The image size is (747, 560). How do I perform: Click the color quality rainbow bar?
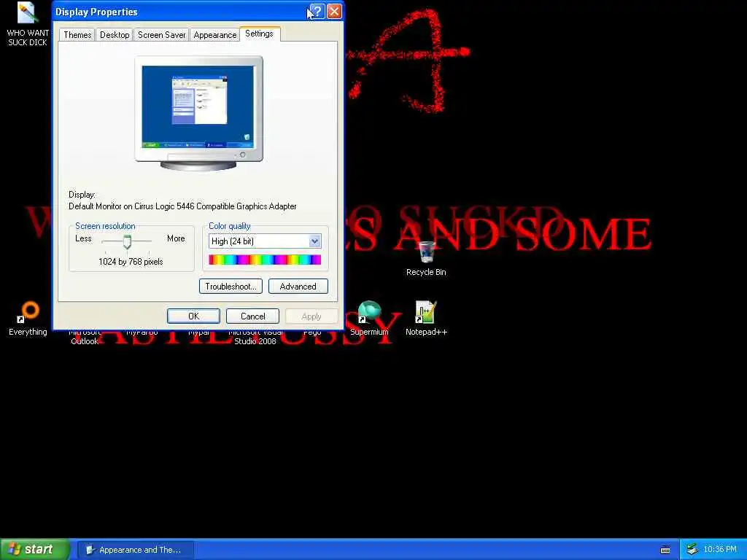(x=265, y=260)
